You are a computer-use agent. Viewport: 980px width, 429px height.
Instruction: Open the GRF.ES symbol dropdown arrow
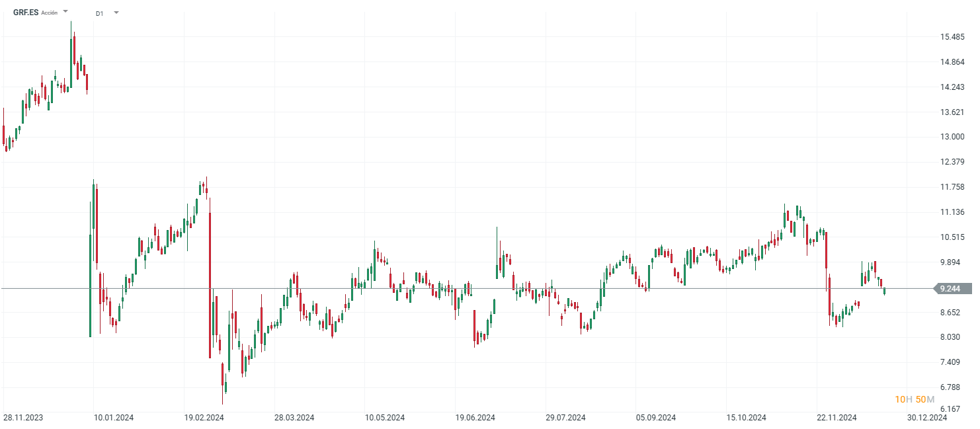click(65, 11)
